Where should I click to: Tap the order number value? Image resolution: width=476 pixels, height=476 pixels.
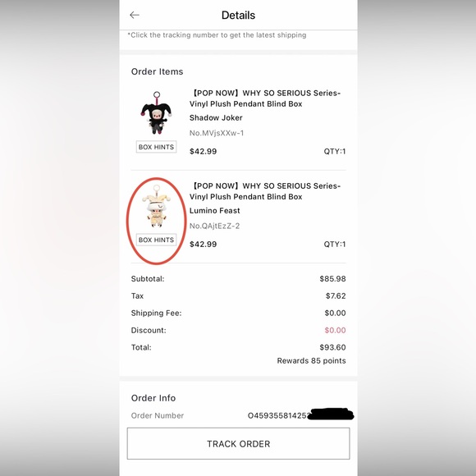(x=300, y=415)
